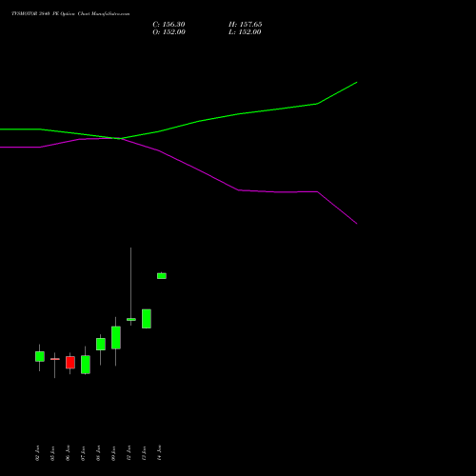Viewport: 476px width, 476px height.
Task: Click the 06 Jan date label
Action: click(x=68, y=453)
